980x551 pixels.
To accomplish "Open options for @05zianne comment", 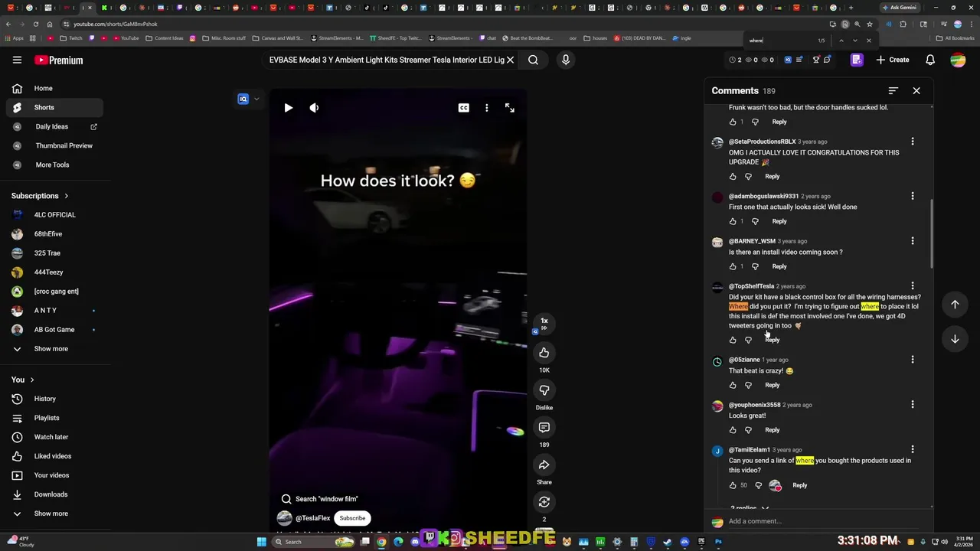I will click(912, 360).
